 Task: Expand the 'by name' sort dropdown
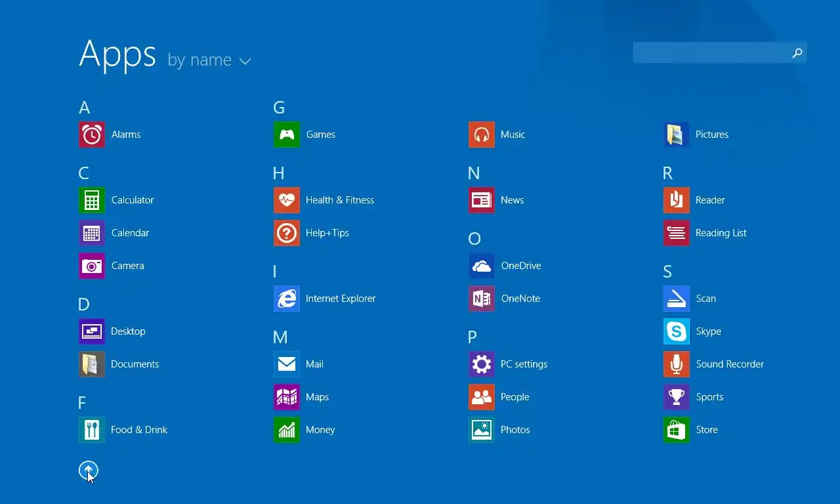coord(209,60)
